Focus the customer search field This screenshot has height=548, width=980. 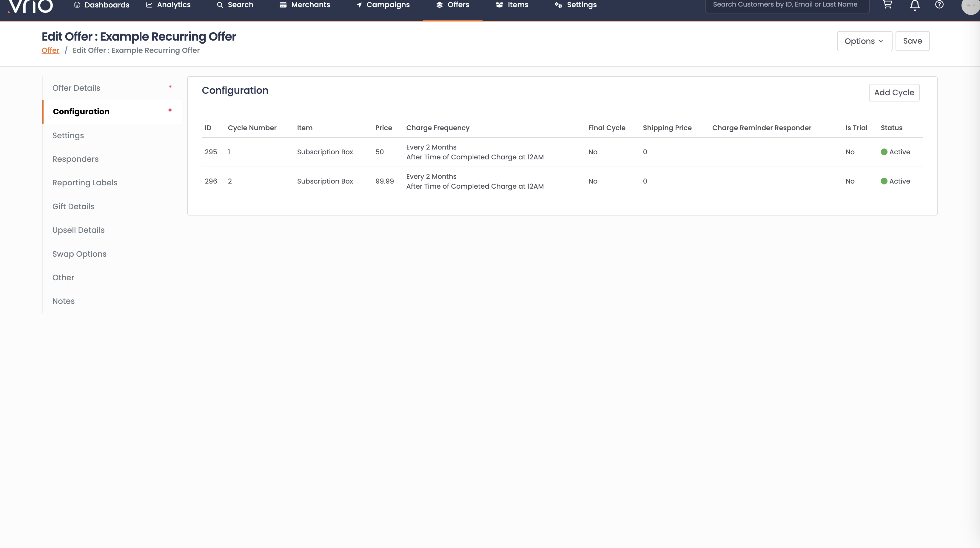pyautogui.click(x=787, y=5)
